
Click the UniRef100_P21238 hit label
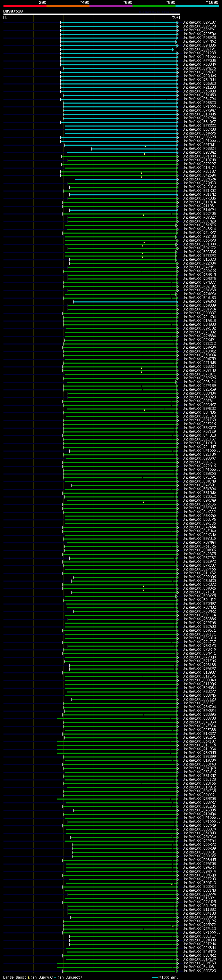pyautogui.click(x=199, y=88)
